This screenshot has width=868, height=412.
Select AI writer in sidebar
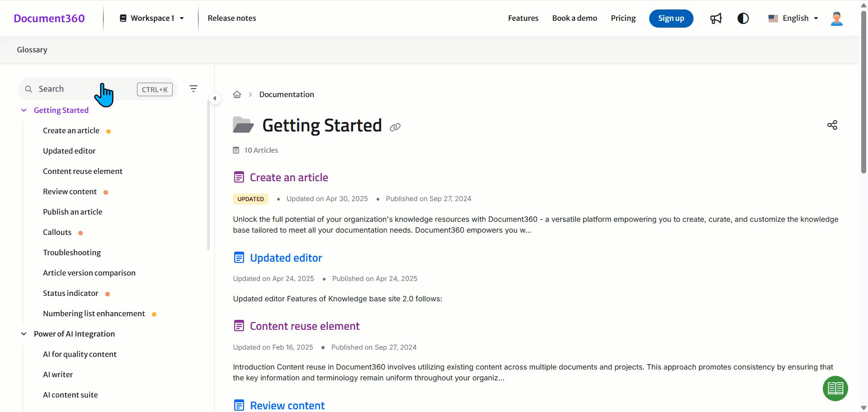pos(58,375)
